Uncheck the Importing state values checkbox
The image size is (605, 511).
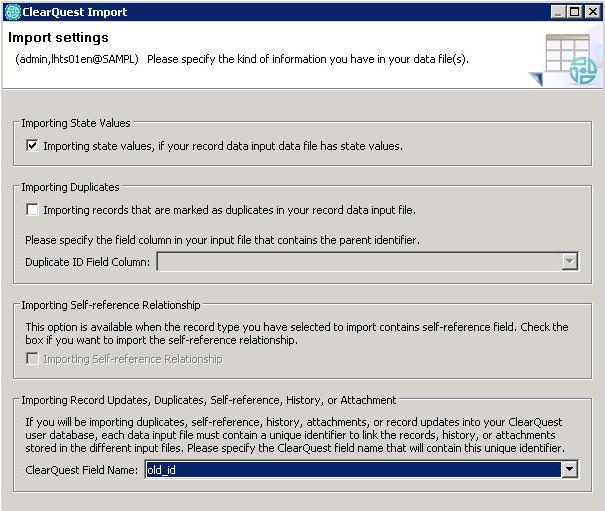point(32,146)
